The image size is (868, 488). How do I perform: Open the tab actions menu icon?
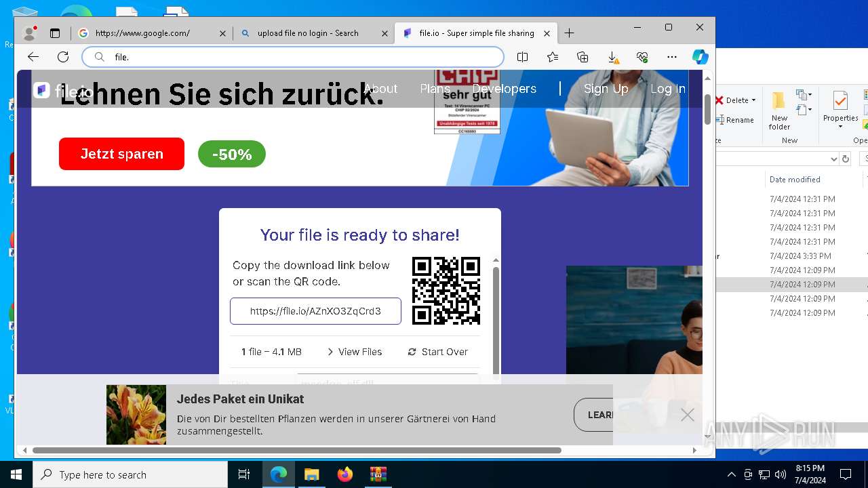click(x=55, y=33)
